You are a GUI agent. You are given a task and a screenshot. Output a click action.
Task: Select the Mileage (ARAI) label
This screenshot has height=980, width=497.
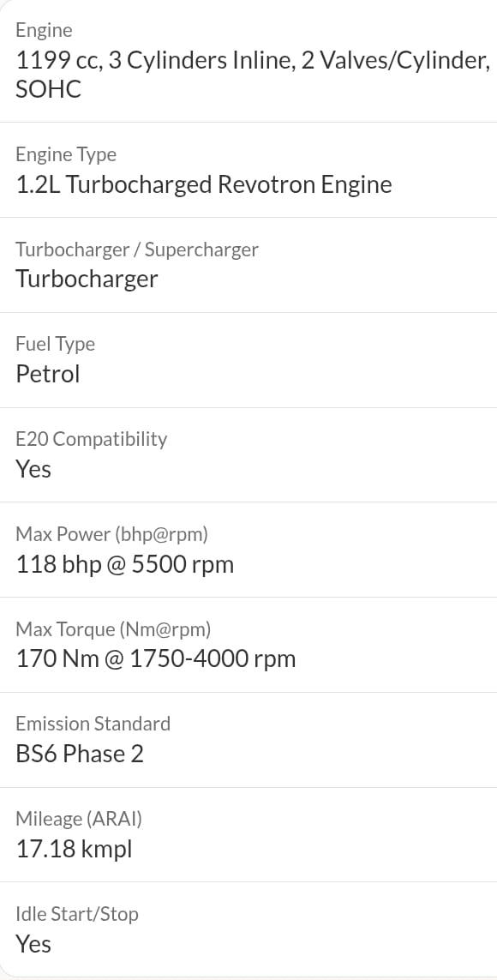[79, 820]
